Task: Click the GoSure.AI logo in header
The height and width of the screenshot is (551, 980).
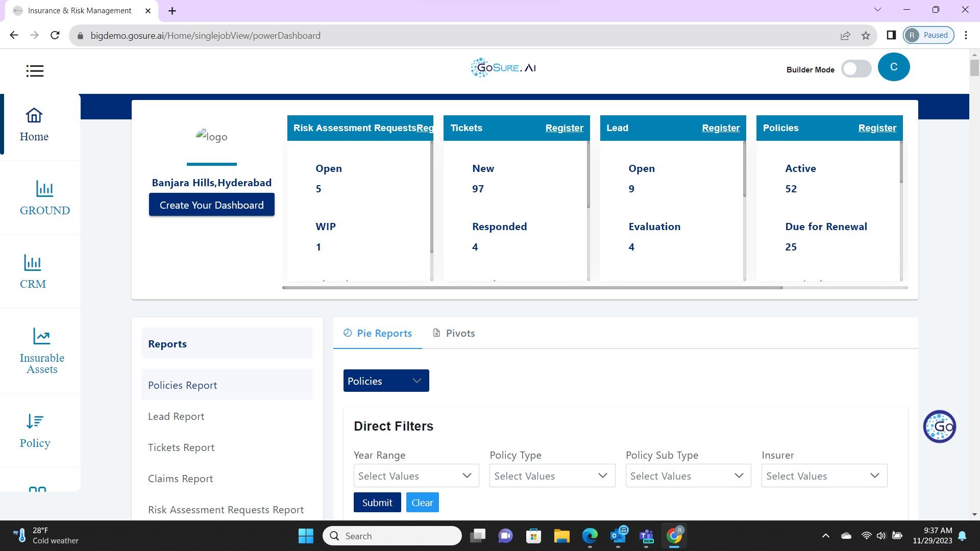Action: 503,67
